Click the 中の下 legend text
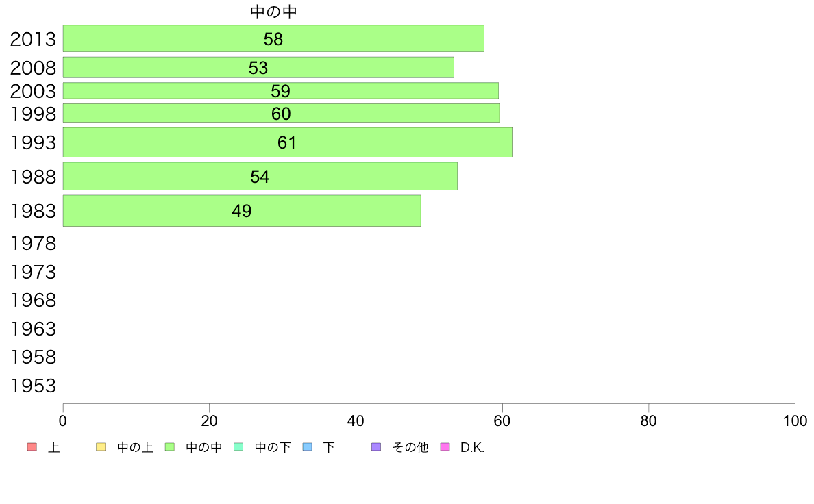The height and width of the screenshot is (504, 814). 273,447
